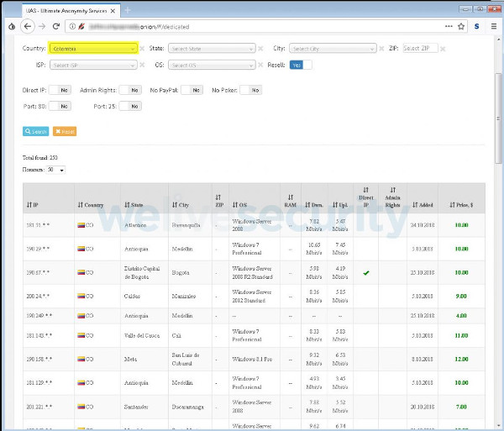Viewport: 504px width, 431px height.
Task: Open the browser hamburger menu
Action: 493,26
